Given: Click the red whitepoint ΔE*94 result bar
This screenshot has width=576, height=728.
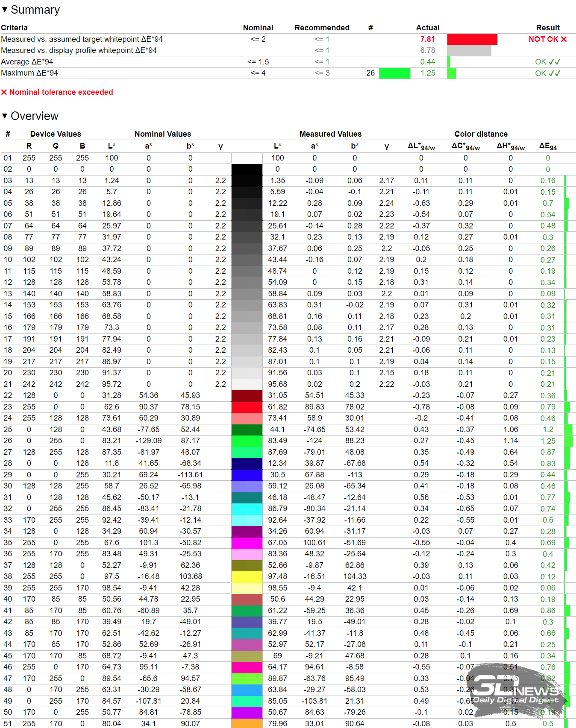Looking at the screenshot, I should pos(472,39).
